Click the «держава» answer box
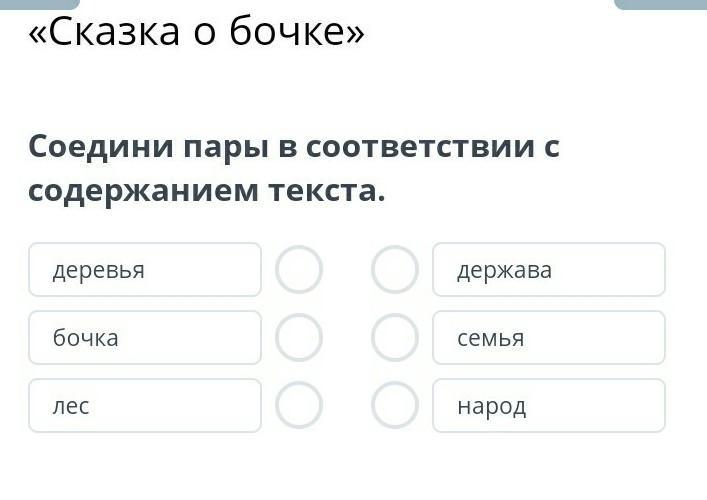707x500 pixels. [x=548, y=270]
